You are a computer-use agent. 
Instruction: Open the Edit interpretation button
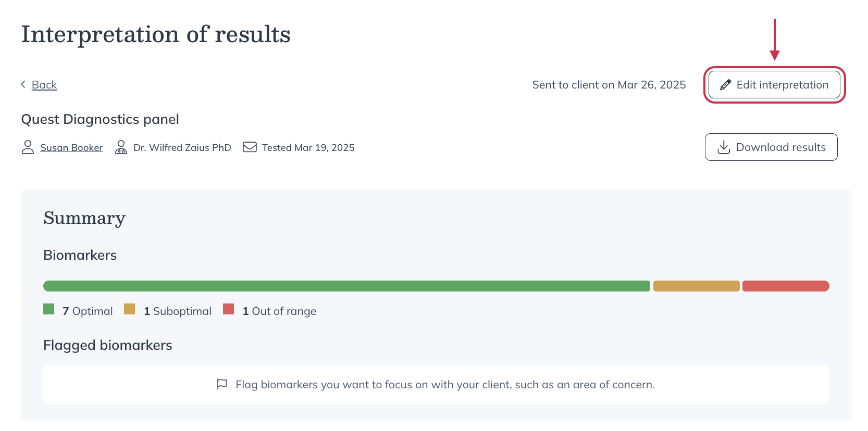point(774,85)
